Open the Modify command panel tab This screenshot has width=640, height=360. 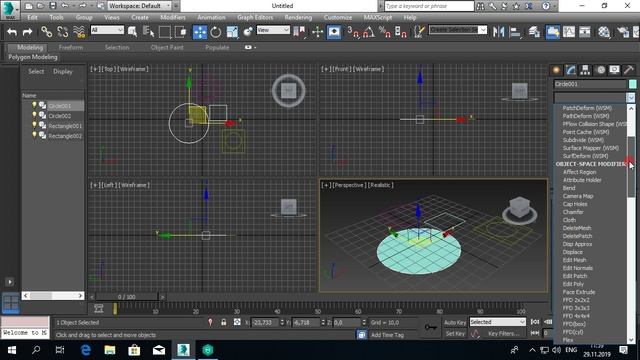pyautogui.click(x=571, y=70)
